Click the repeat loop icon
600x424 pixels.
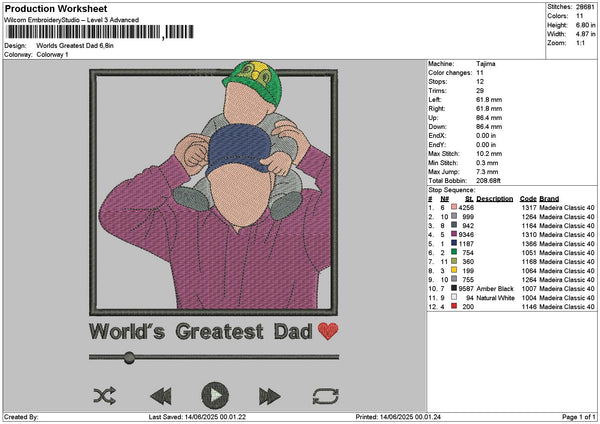pos(325,395)
